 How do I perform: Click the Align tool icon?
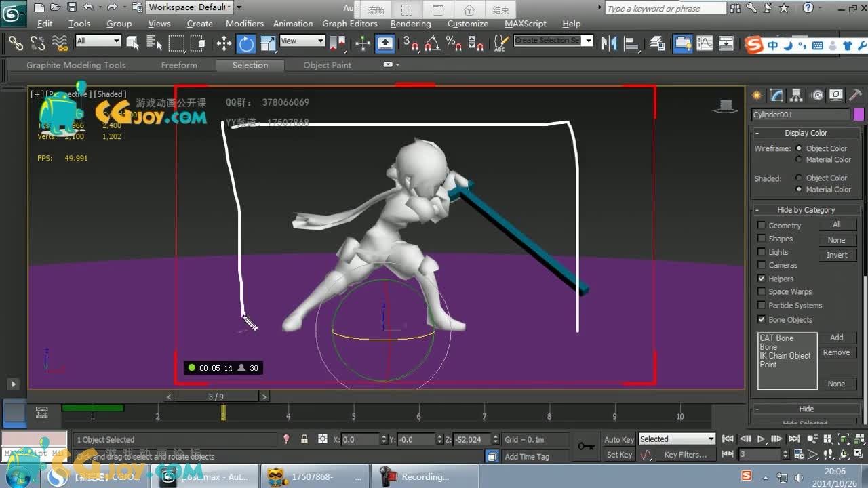632,43
